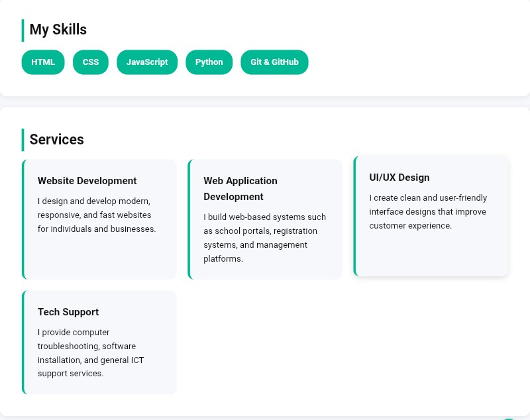530x420 pixels.
Task: Click the UI/UX Design card title text
Action: [x=399, y=178]
